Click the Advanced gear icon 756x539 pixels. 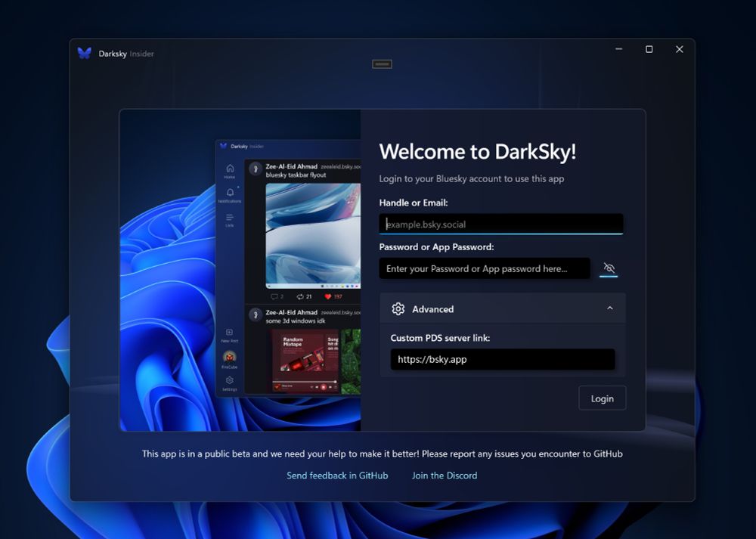[398, 308]
